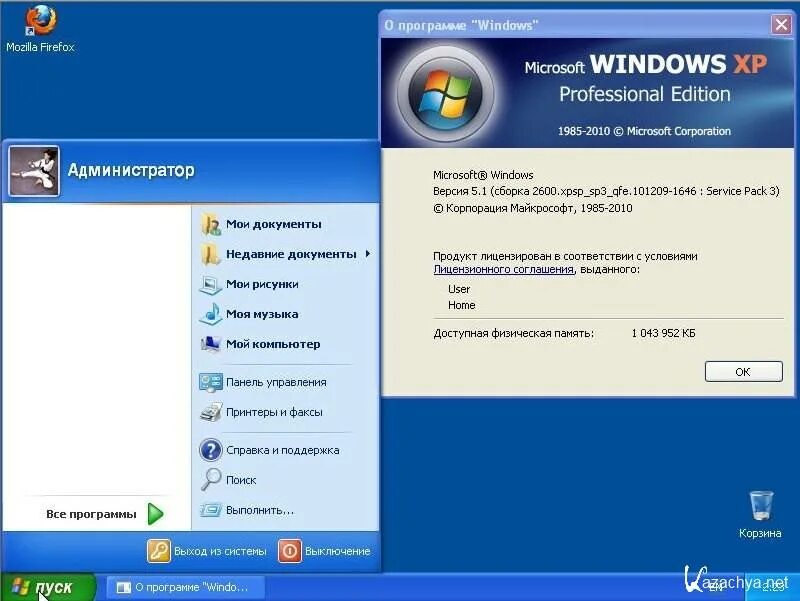
Task: Open the Мои рисунки icon
Action: (211, 284)
